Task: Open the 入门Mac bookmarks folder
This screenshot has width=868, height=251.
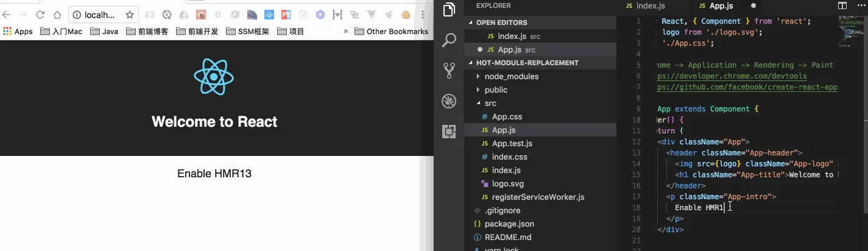Action: tap(61, 31)
